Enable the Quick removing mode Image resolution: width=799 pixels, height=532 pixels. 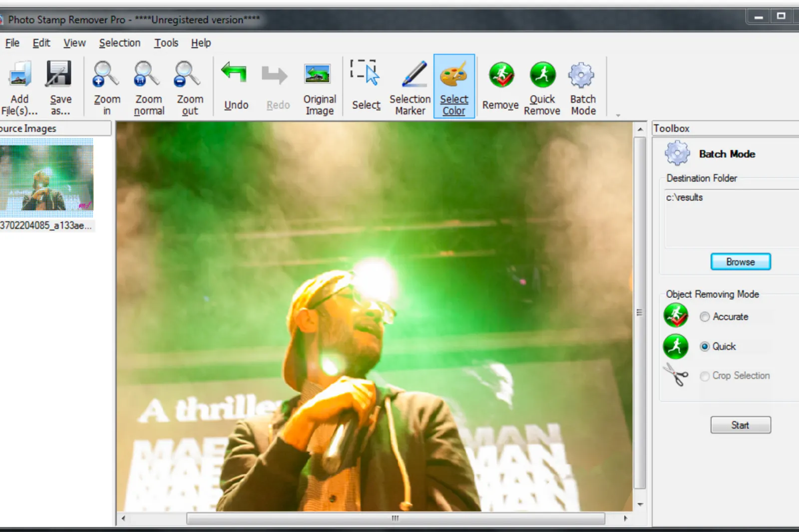[x=704, y=346]
